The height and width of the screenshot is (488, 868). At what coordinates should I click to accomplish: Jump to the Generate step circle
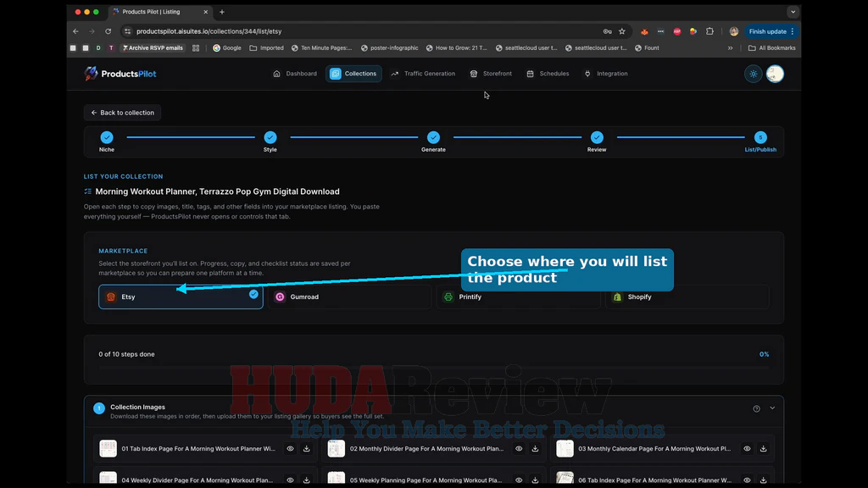click(x=433, y=137)
